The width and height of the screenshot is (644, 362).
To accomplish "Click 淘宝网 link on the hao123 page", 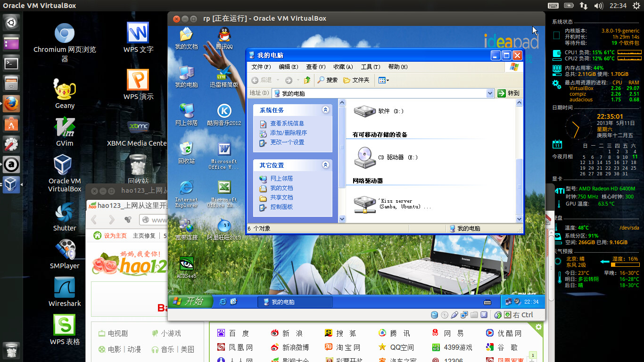I will 348,347.
